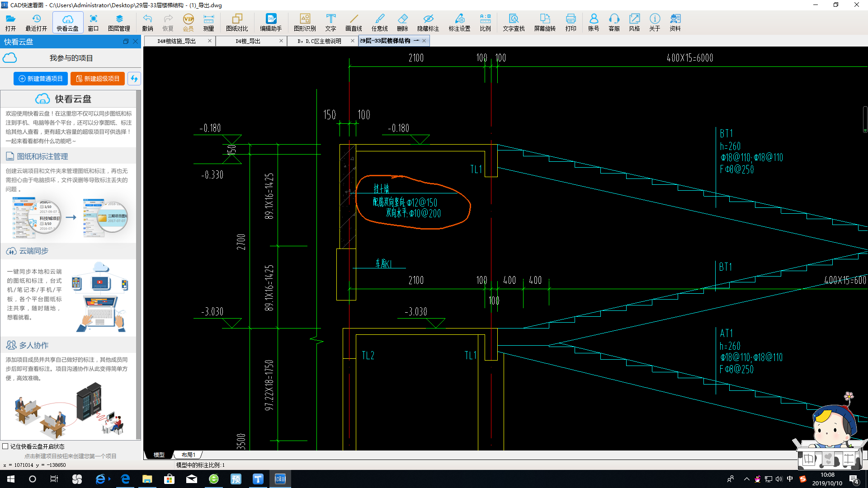Open 文字查找 text search
The height and width of the screenshot is (488, 868).
pyautogui.click(x=514, y=22)
